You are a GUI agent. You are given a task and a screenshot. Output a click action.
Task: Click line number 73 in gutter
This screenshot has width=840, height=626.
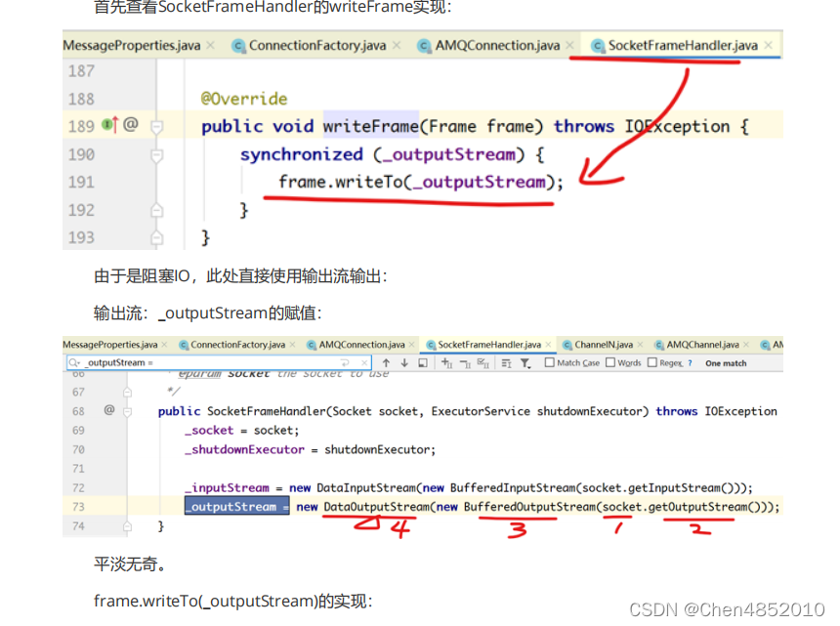pos(78,507)
